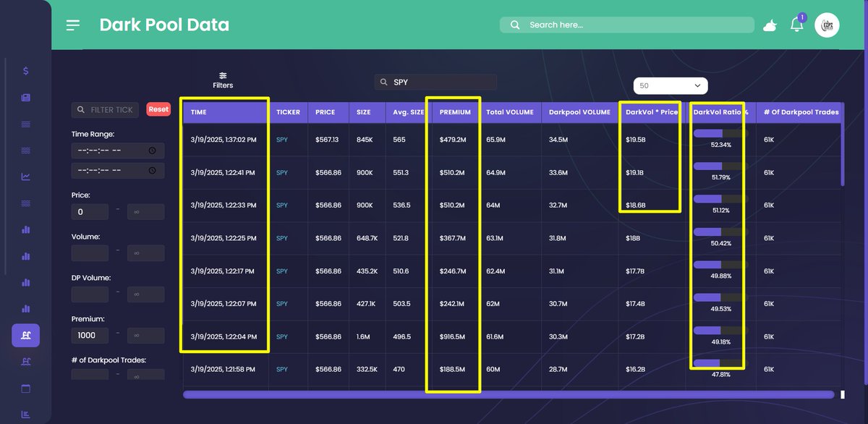Focus the SPY ticker search box

[x=435, y=82]
